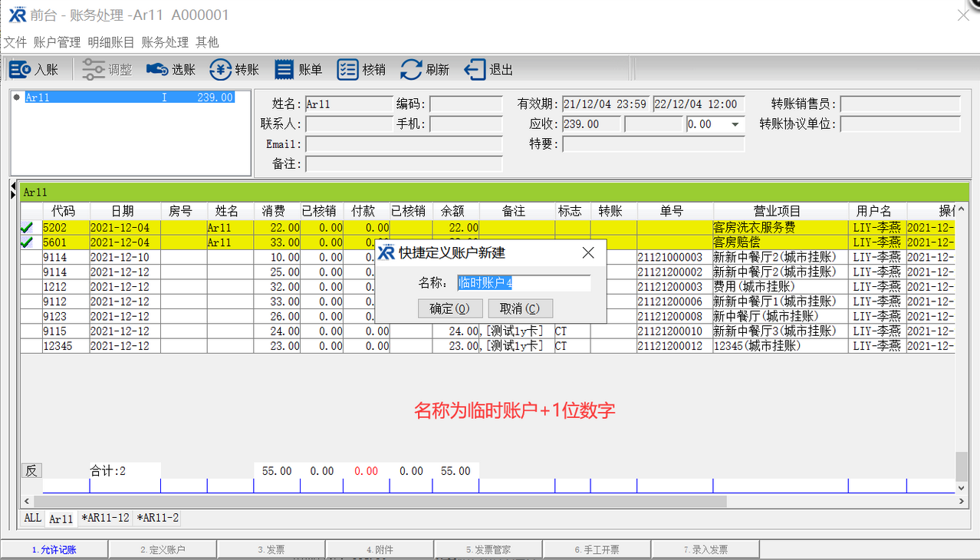The image size is (980, 560).
Task: Click the 3.发票 bottom button
Action: [271, 550]
